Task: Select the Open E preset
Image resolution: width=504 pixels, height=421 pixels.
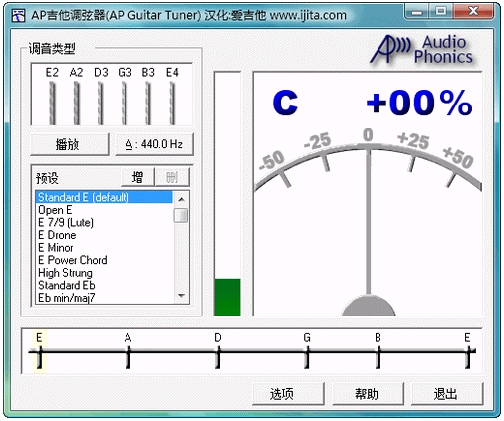Action: click(x=105, y=210)
